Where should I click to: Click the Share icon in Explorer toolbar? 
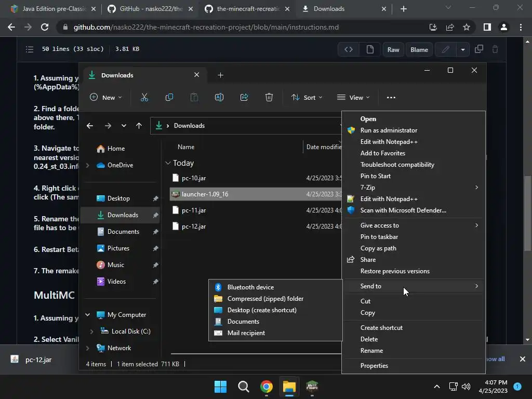[x=244, y=97]
